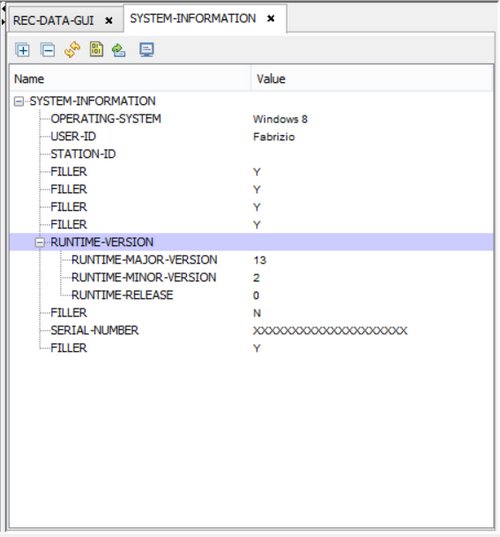Close the SYSTEM-INFORMATION tab
The width and height of the screenshot is (500, 537).
coord(271,18)
